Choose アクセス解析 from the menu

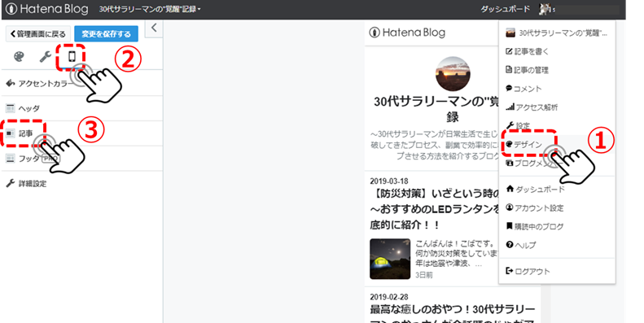(x=557, y=107)
